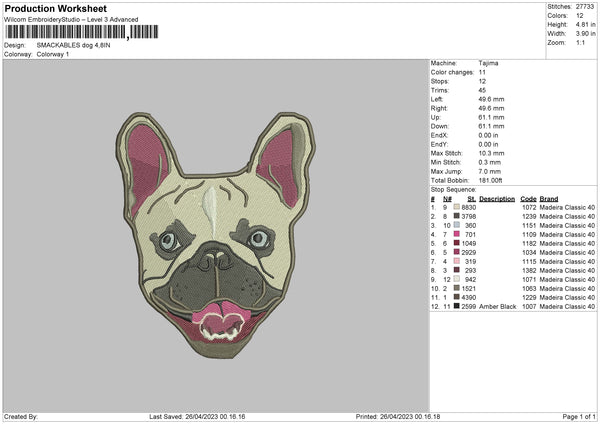
Task: Click the Production Worksheet title
Action: point(55,8)
